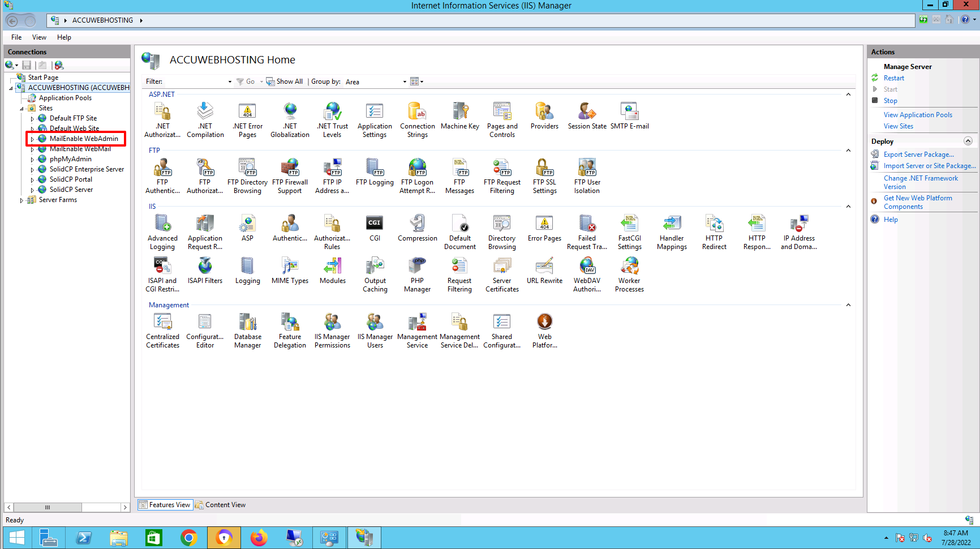Open the Worker Processes feature
Image resolution: width=980 pixels, height=549 pixels.
tap(629, 274)
